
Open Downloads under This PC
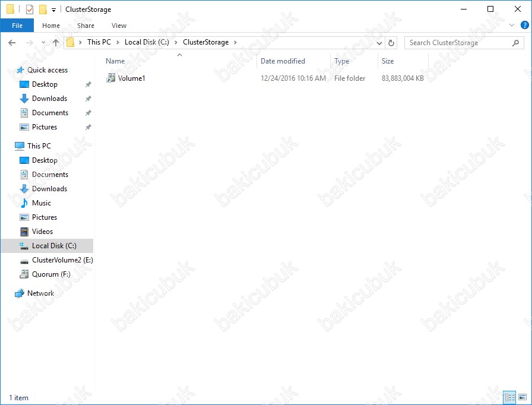click(49, 189)
